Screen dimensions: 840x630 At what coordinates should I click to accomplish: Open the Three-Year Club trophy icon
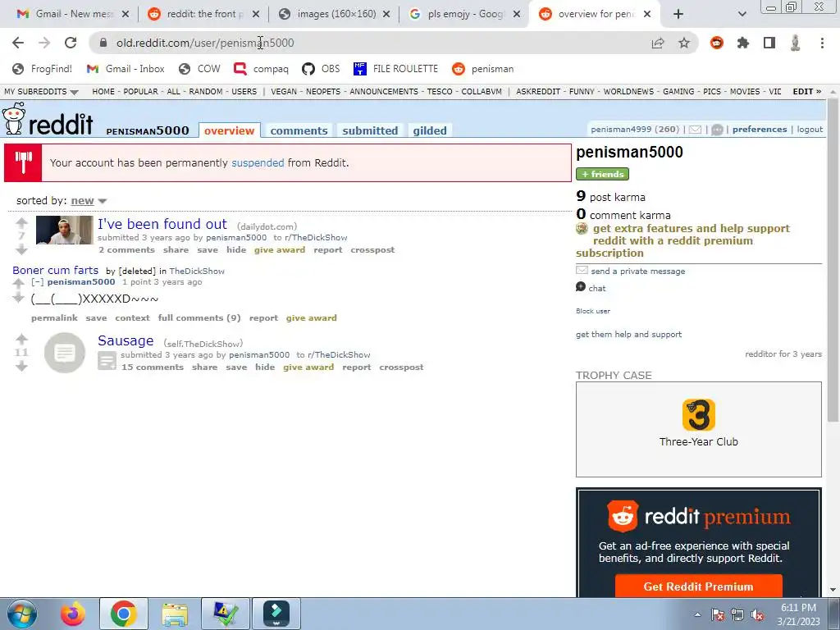click(x=699, y=414)
